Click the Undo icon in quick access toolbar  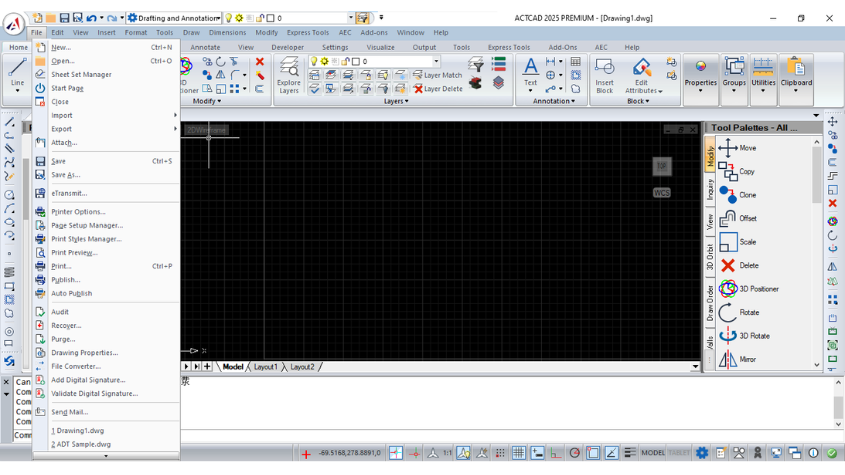pyautogui.click(x=92, y=18)
